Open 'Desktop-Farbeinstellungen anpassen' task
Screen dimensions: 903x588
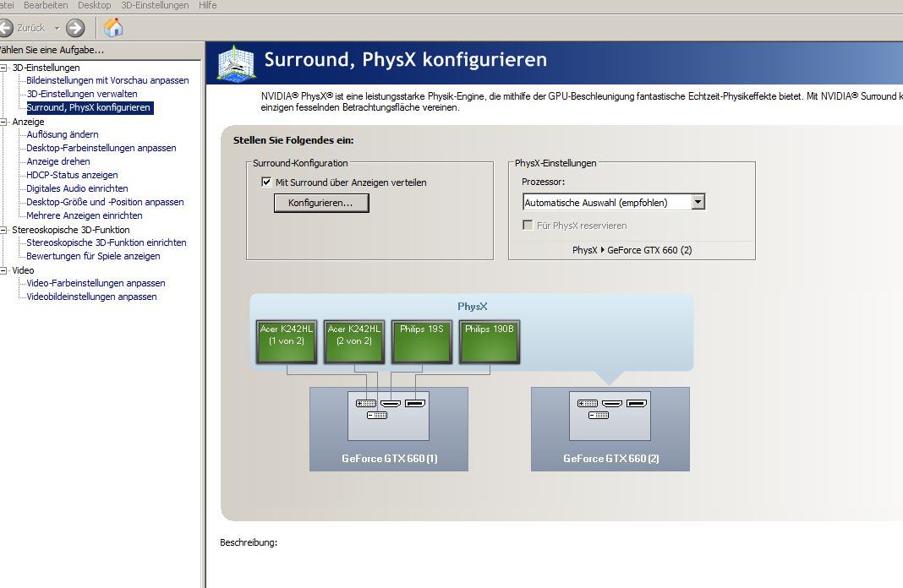pyautogui.click(x=101, y=148)
